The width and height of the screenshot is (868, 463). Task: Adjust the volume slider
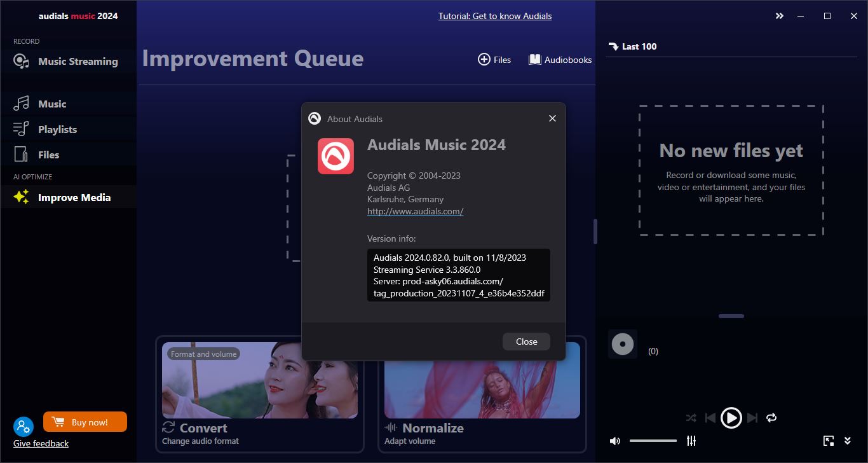coord(653,441)
